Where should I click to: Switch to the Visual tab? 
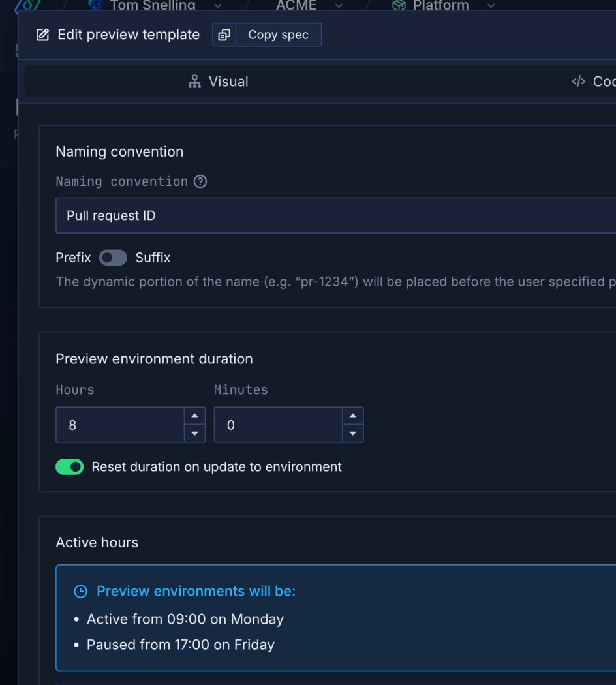point(219,82)
